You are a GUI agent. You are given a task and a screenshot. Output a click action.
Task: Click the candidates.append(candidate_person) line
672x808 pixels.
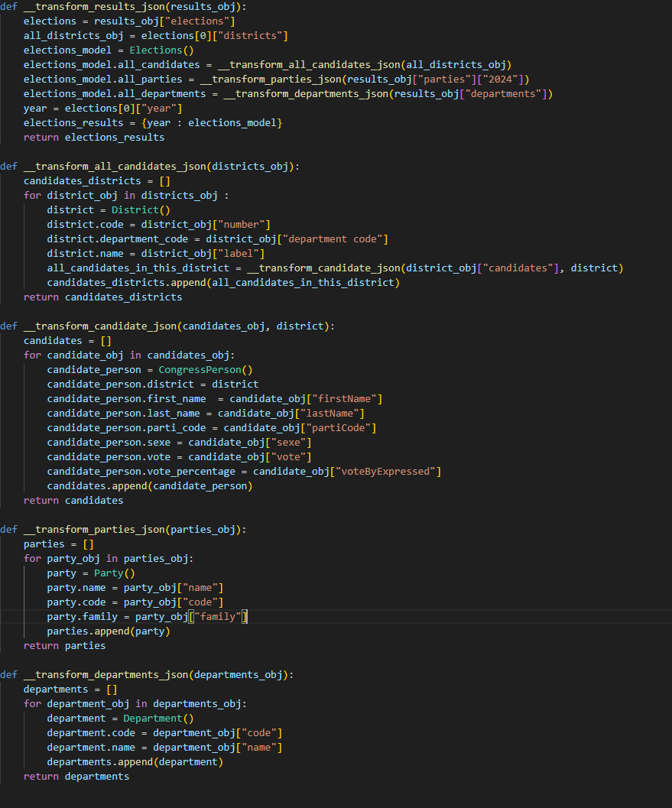[149, 486]
